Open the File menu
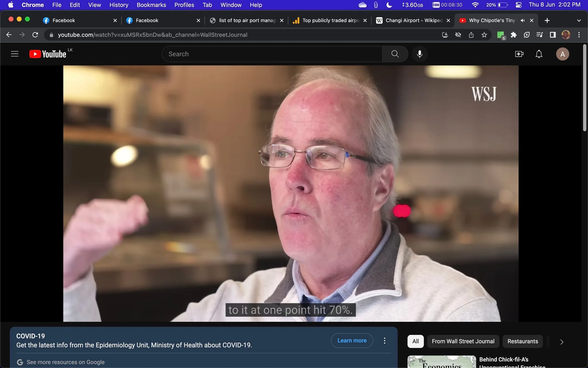Viewport: 588px width, 368px height. pyautogui.click(x=57, y=5)
